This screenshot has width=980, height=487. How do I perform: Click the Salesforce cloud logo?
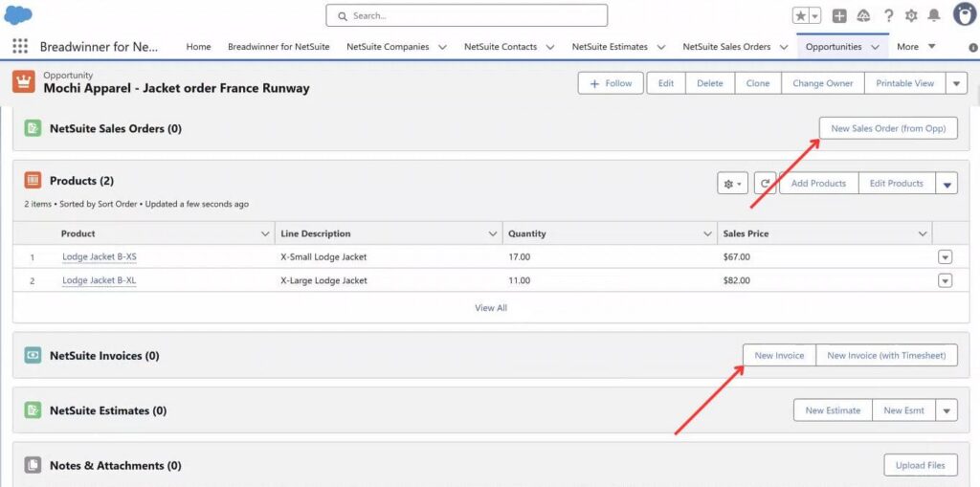click(18, 15)
